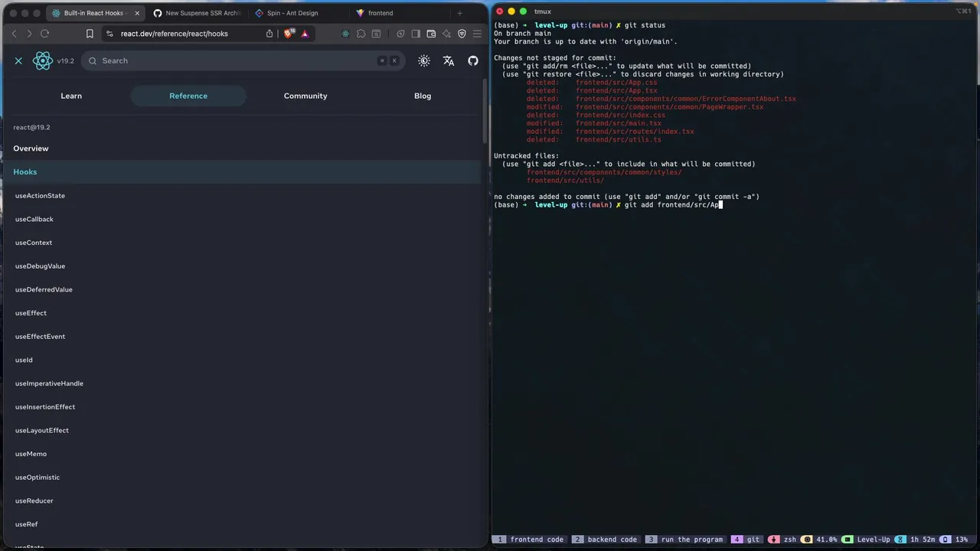Click the browser Forward arrow

[29, 34]
